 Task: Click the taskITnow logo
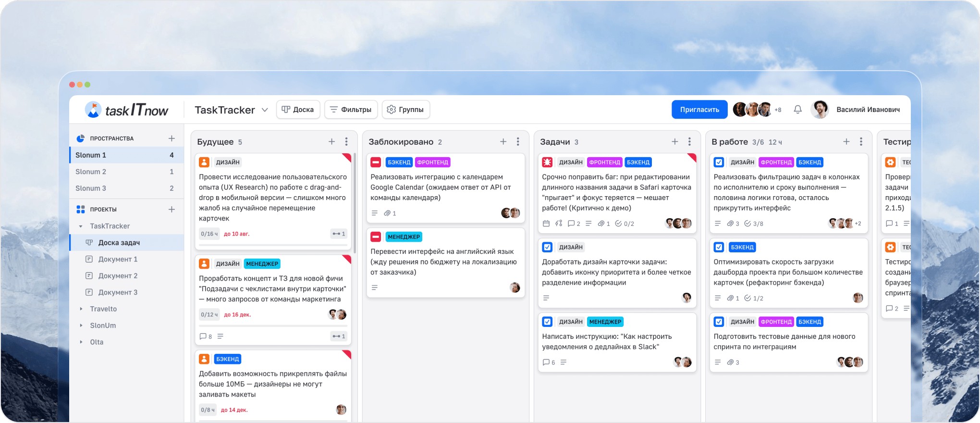click(127, 110)
